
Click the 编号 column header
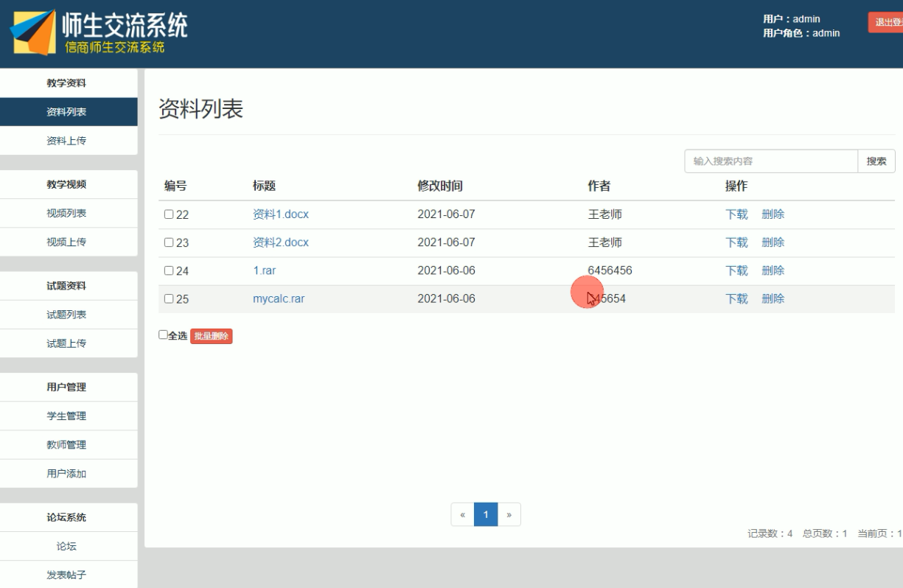pos(175,186)
